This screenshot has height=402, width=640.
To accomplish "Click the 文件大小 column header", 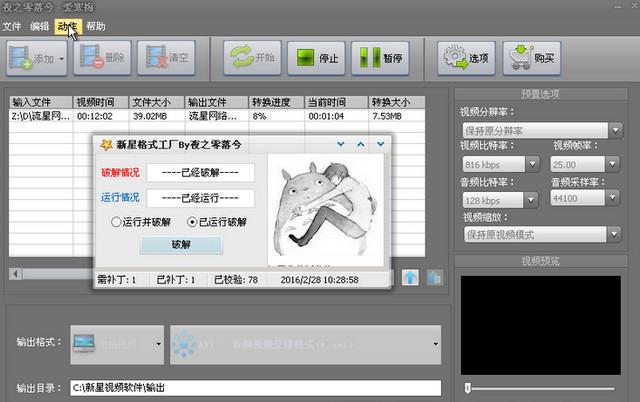I will tap(157, 102).
